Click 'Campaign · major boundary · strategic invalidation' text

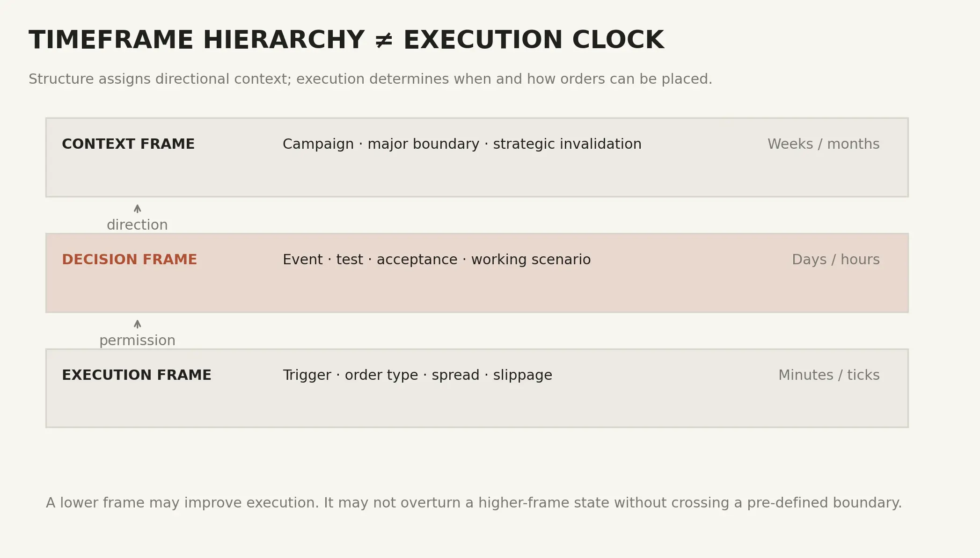click(462, 144)
